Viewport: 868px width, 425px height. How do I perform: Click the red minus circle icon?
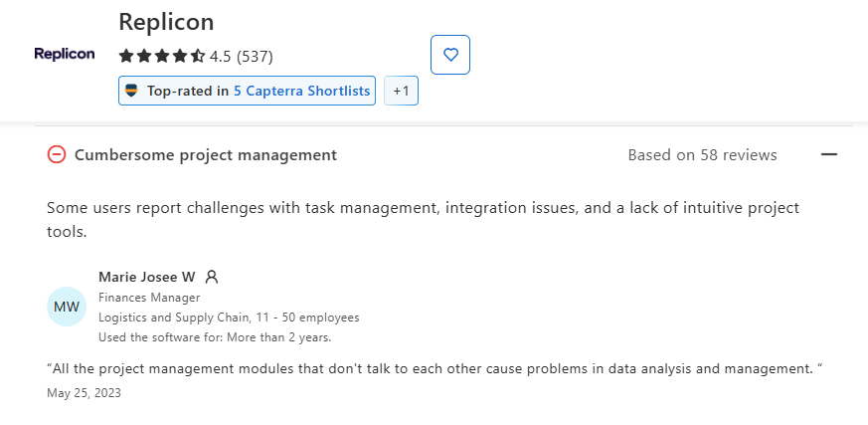57,154
